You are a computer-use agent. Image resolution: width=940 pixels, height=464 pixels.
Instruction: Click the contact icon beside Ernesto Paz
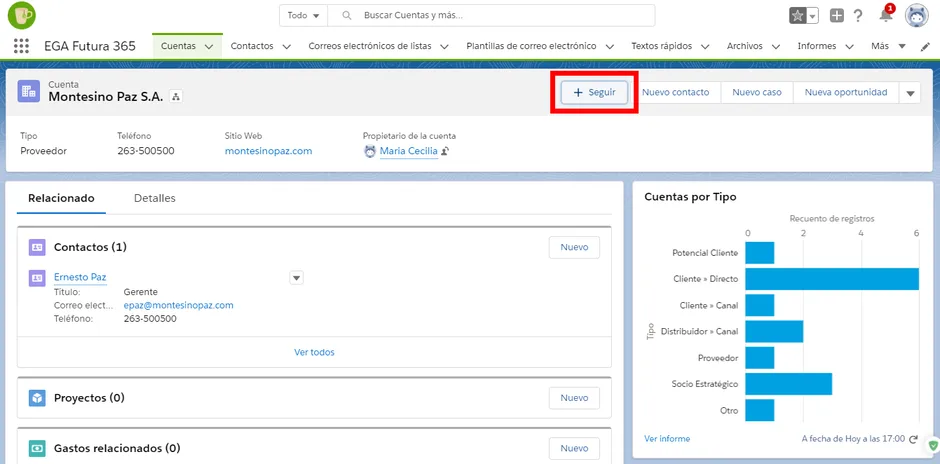point(37,278)
